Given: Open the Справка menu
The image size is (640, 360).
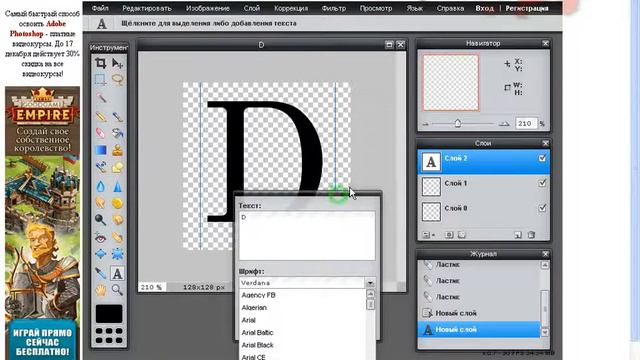Looking at the screenshot, I should 450,8.
